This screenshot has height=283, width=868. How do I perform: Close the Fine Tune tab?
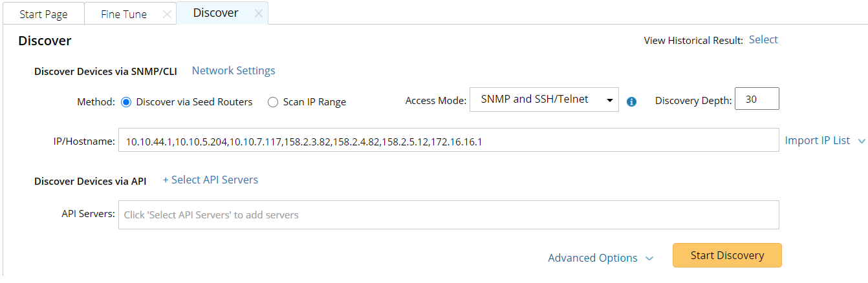pos(167,14)
